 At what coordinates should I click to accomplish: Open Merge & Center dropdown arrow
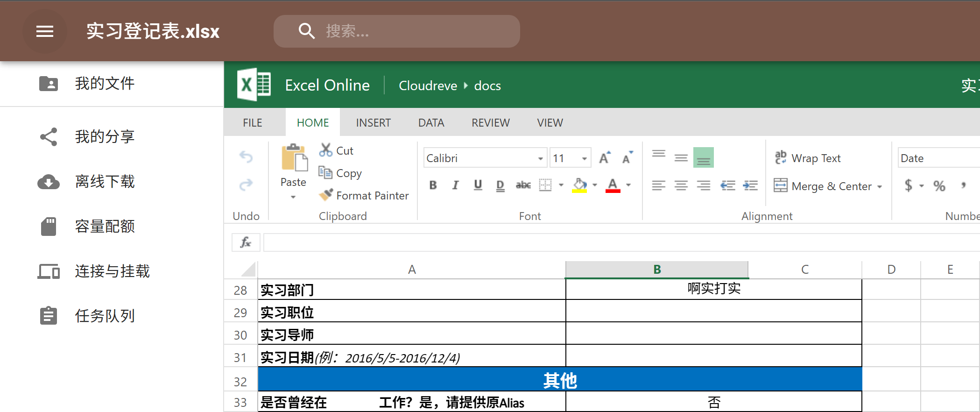point(880,186)
